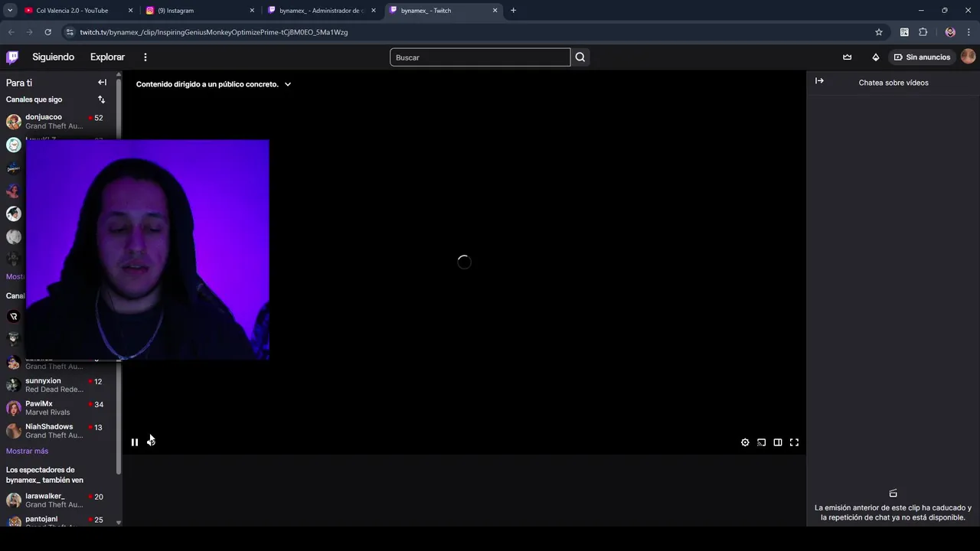This screenshot has width=980, height=551.
Task: Reload the page
Action: tap(47, 32)
